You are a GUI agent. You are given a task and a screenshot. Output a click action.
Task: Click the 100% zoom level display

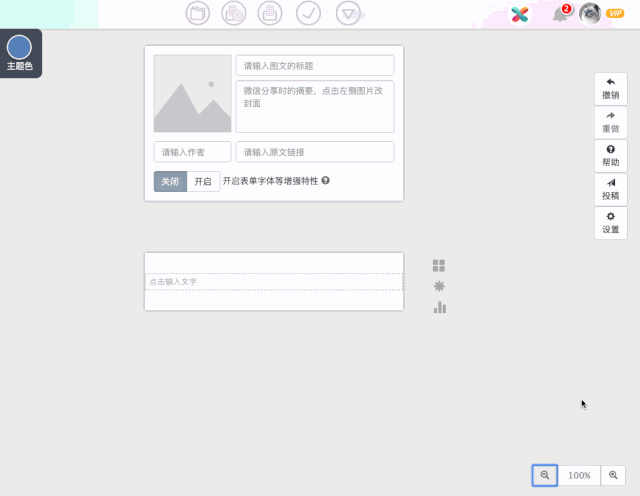coord(579,475)
